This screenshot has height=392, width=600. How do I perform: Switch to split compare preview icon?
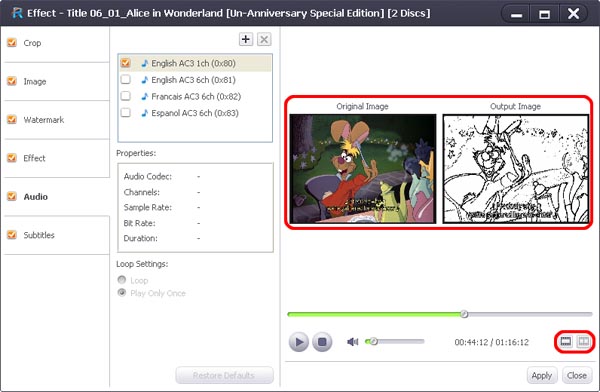[583, 341]
